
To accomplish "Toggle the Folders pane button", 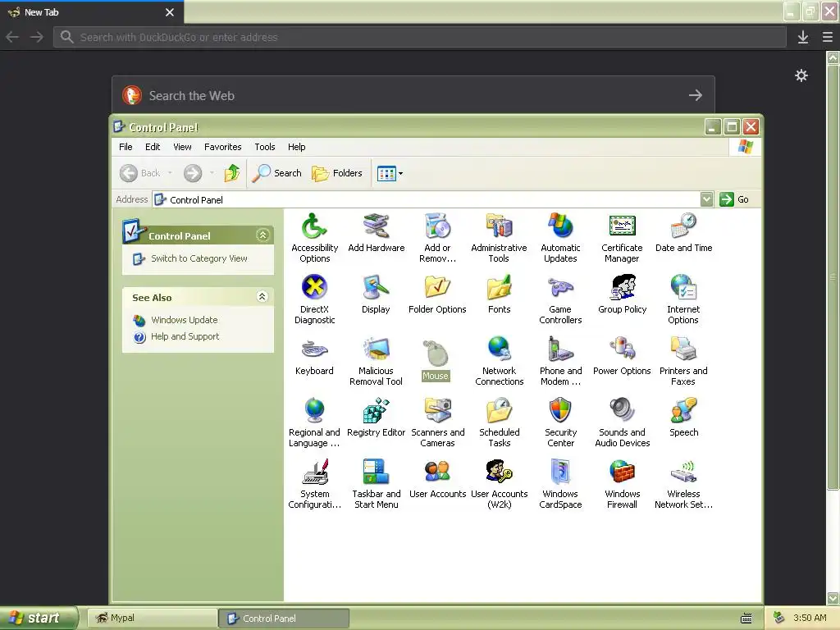I will coord(337,173).
